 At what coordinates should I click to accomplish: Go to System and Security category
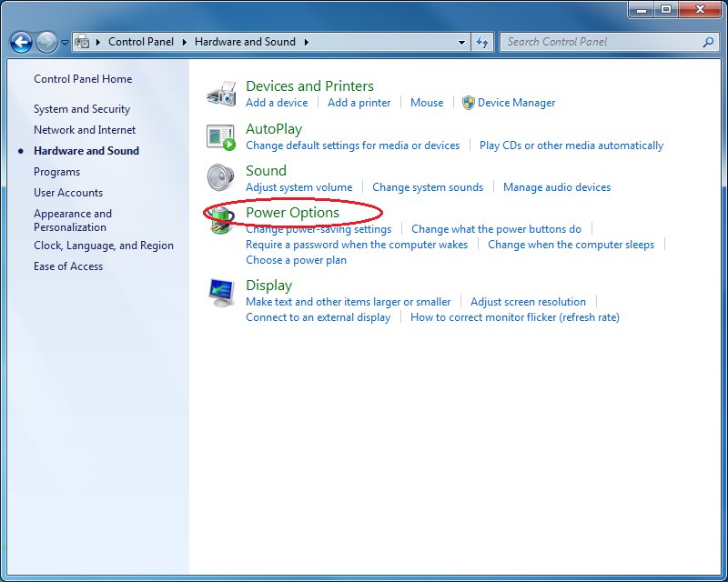82,109
